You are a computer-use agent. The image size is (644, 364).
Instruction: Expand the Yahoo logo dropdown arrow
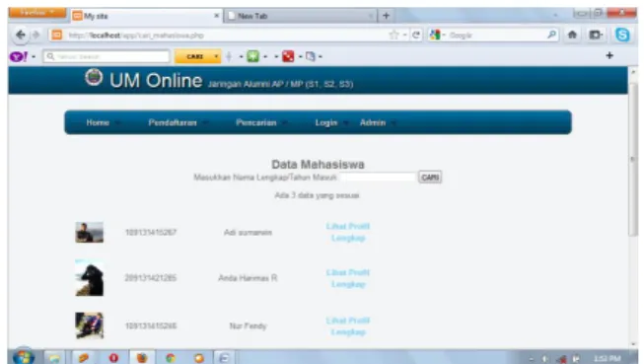[34, 56]
